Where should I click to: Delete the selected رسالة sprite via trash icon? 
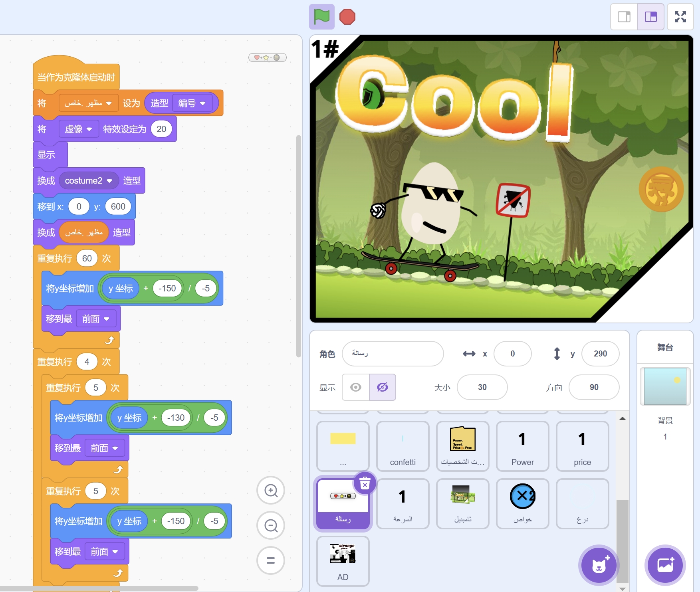[x=365, y=484]
